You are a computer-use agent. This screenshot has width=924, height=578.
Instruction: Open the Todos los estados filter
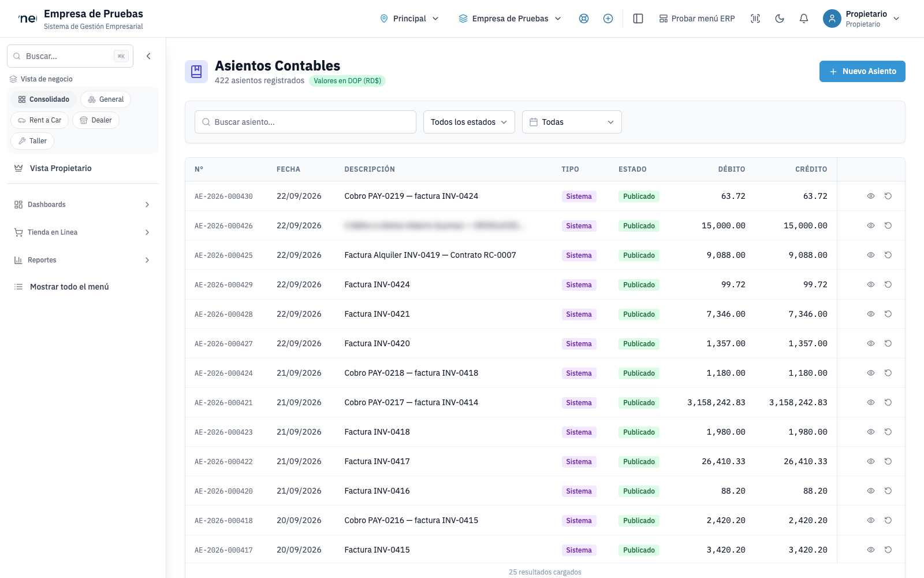click(469, 122)
